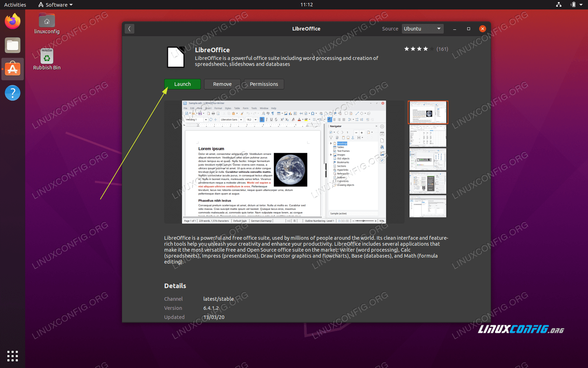Open the Software app menu in top bar

pyautogui.click(x=55, y=5)
